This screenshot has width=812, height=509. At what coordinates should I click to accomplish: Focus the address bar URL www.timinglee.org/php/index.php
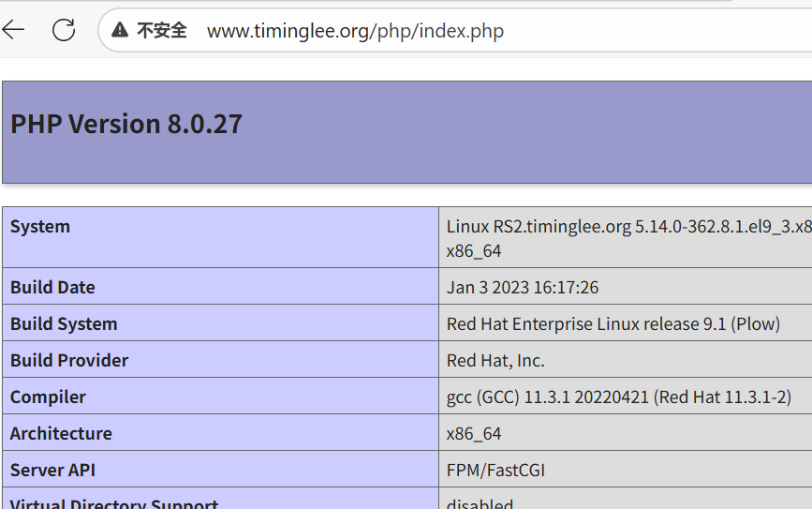pyautogui.click(x=355, y=31)
